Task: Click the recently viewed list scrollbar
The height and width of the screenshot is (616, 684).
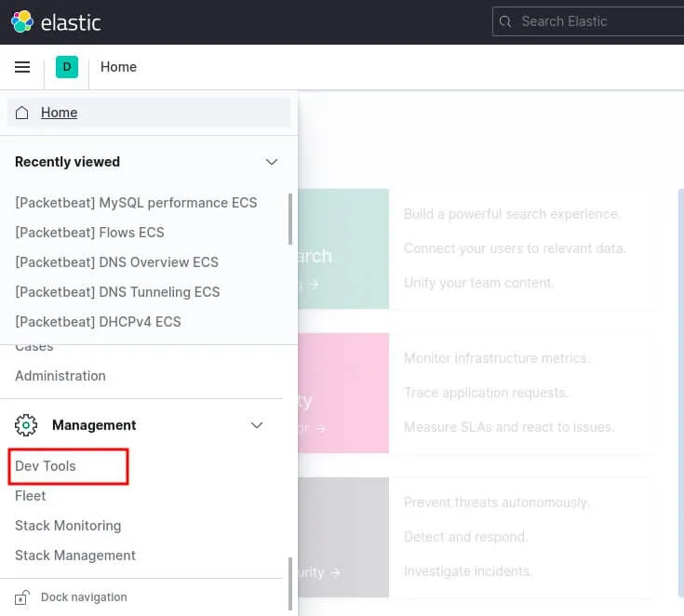Action: pos(290,220)
